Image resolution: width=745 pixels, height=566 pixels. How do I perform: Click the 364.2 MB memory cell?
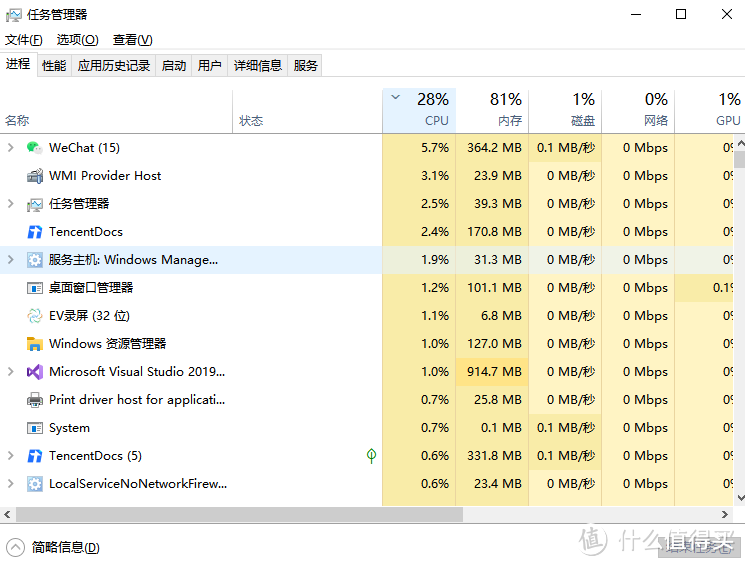(492, 148)
